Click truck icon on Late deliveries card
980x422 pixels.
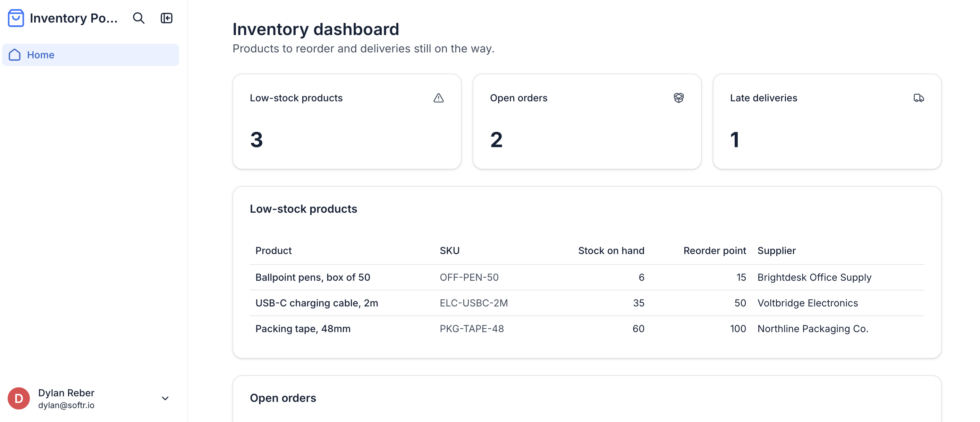pyautogui.click(x=918, y=98)
